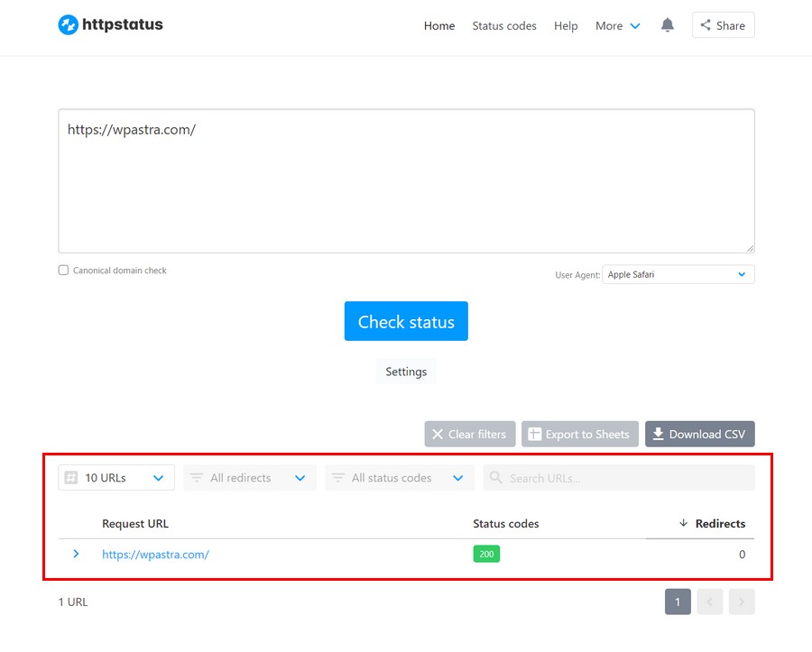The image size is (812, 652).
Task: Open the All status codes filter dropdown
Action: [400, 477]
